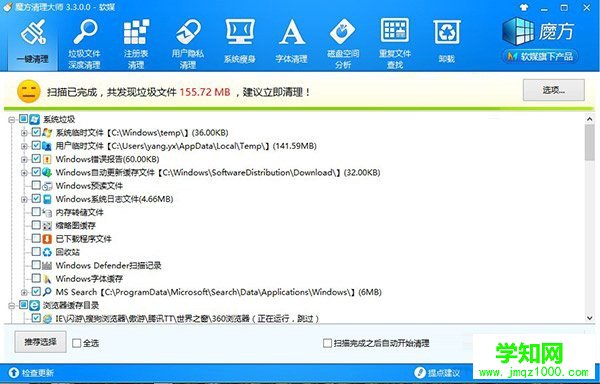Screen dimensions: 600x384
Task: Expand the 用户临时文件 node
Action: click(24, 146)
